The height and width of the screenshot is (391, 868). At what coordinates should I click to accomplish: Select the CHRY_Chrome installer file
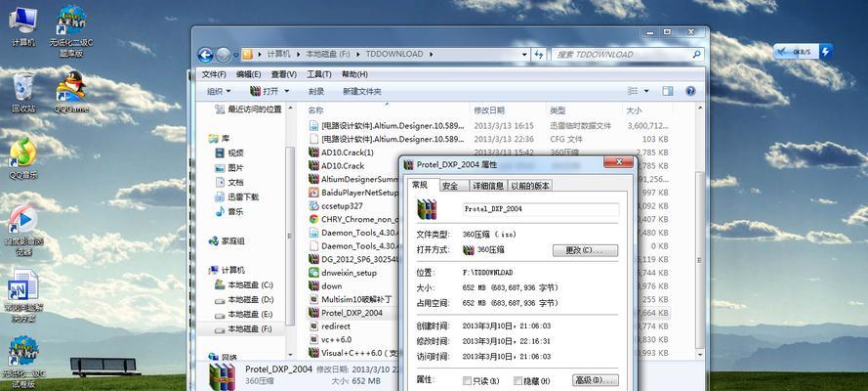coord(353,219)
